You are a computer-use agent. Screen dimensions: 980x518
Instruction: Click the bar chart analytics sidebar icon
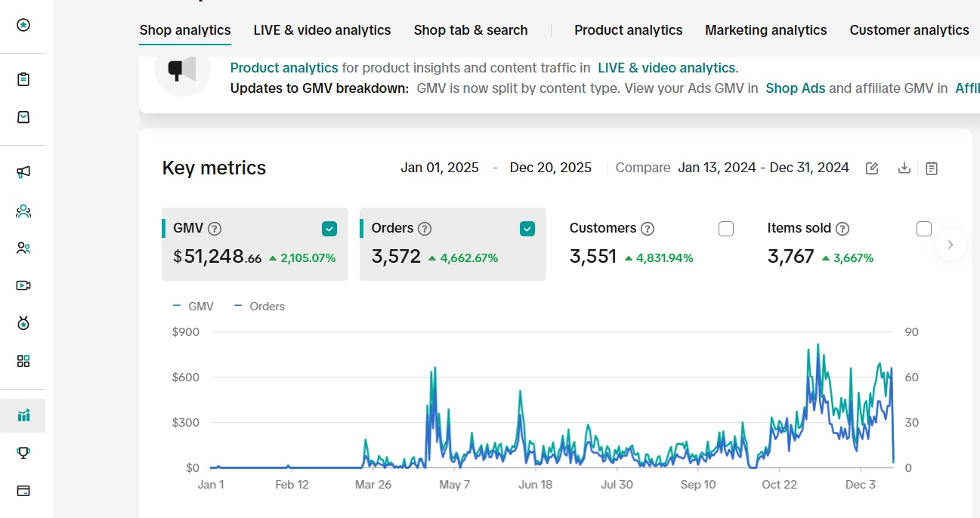[x=23, y=415]
